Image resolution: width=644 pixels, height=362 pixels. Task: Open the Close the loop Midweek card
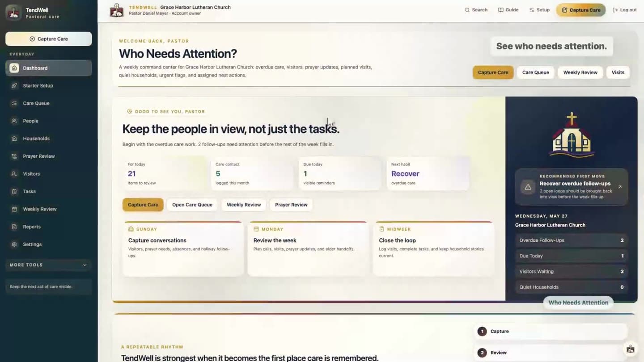click(434, 248)
